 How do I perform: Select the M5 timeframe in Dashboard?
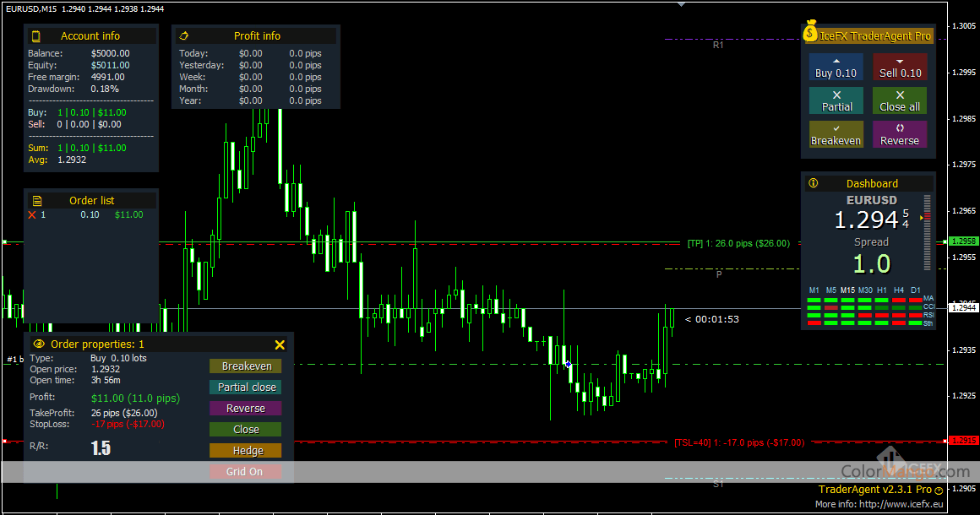tap(830, 290)
